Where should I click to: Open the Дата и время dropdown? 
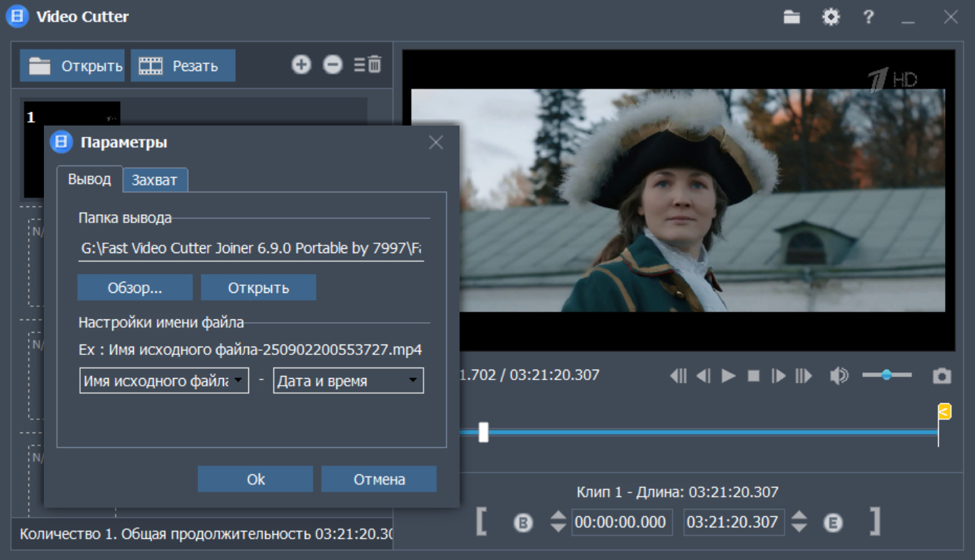pos(348,381)
